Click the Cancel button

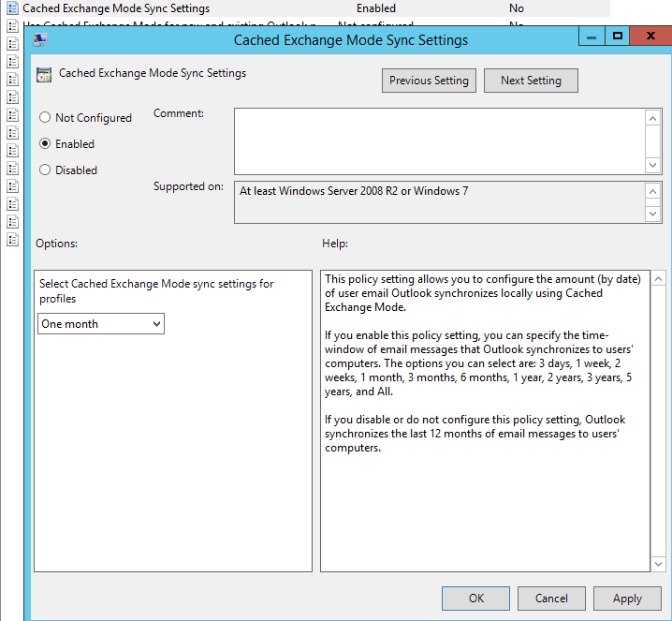(551, 599)
